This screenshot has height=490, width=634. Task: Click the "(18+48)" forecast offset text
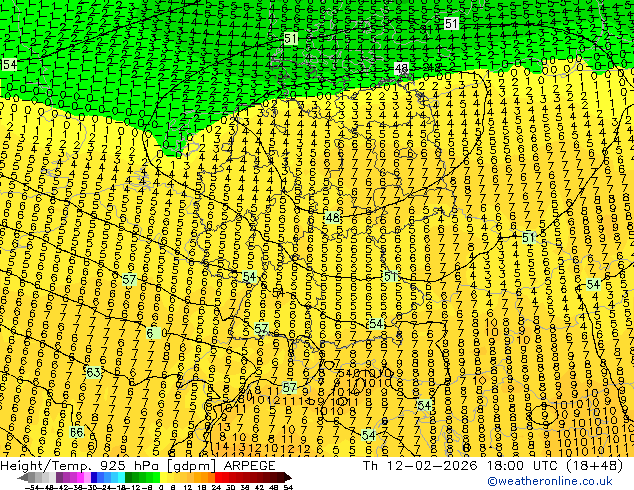594,466
